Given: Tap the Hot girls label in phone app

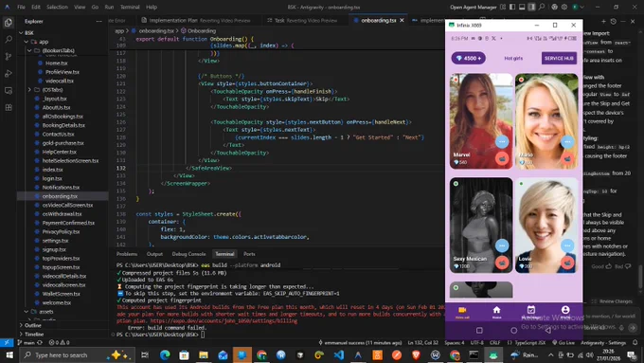Looking at the screenshot, I should coord(513,59).
